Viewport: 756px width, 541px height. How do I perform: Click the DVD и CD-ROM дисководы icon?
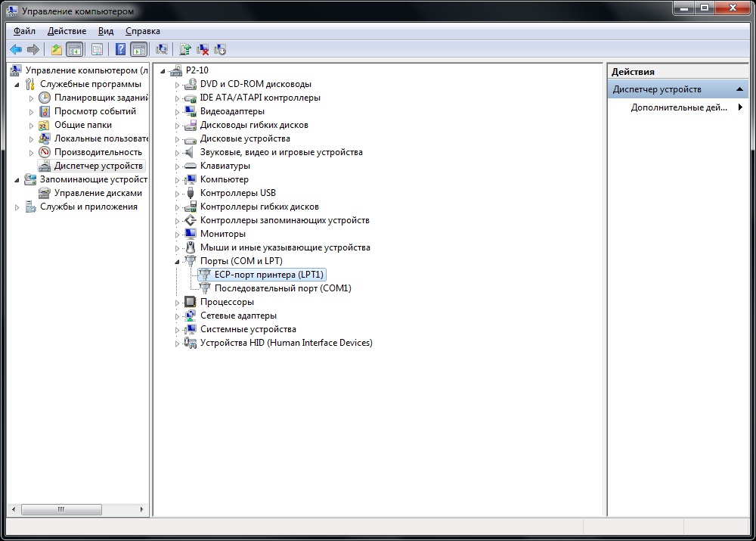(191, 84)
